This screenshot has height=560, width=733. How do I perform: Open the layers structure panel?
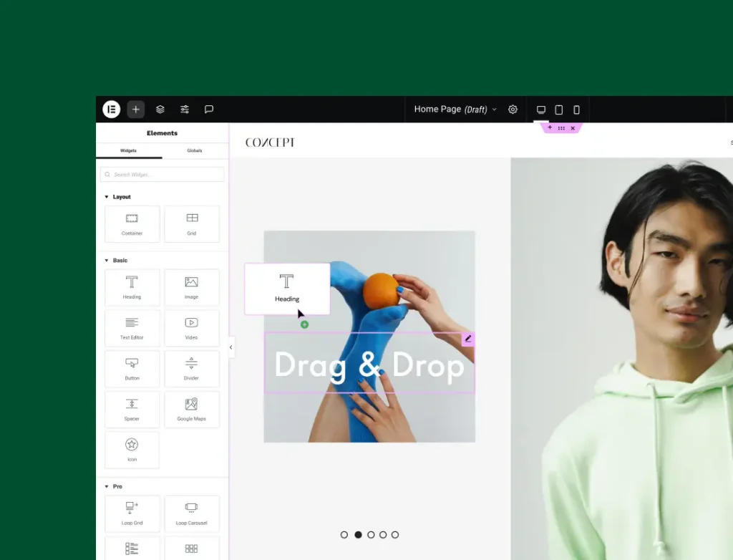click(x=160, y=110)
